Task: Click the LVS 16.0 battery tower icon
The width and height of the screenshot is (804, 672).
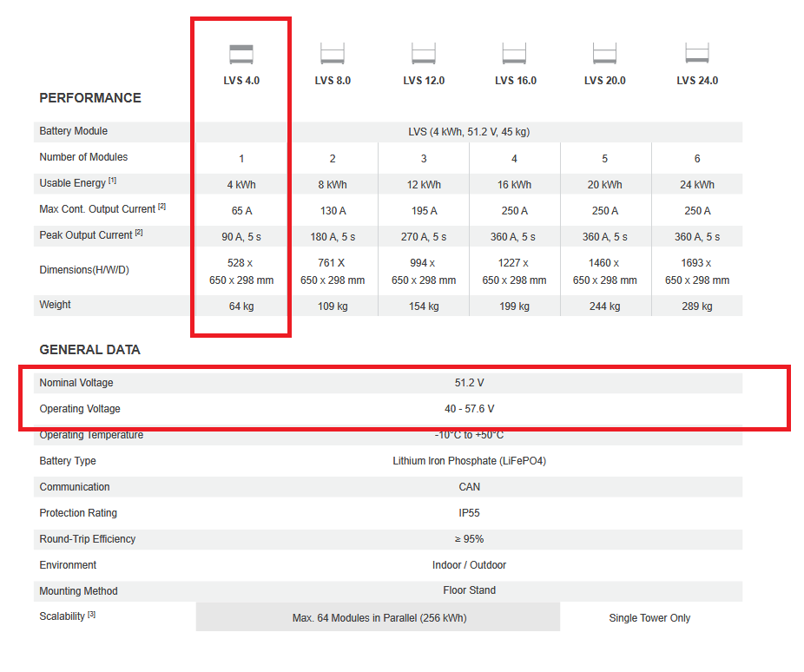Action: point(514,53)
